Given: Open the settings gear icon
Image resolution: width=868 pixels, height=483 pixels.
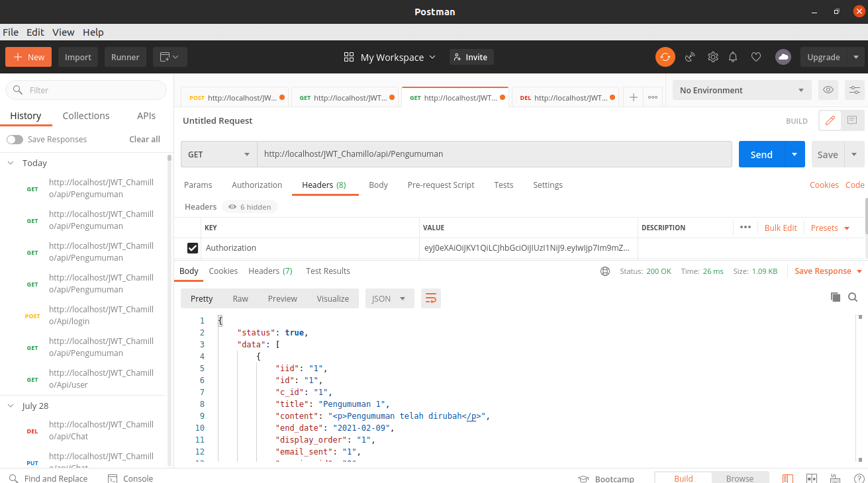Looking at the screenshot, I should coord(713,57).
